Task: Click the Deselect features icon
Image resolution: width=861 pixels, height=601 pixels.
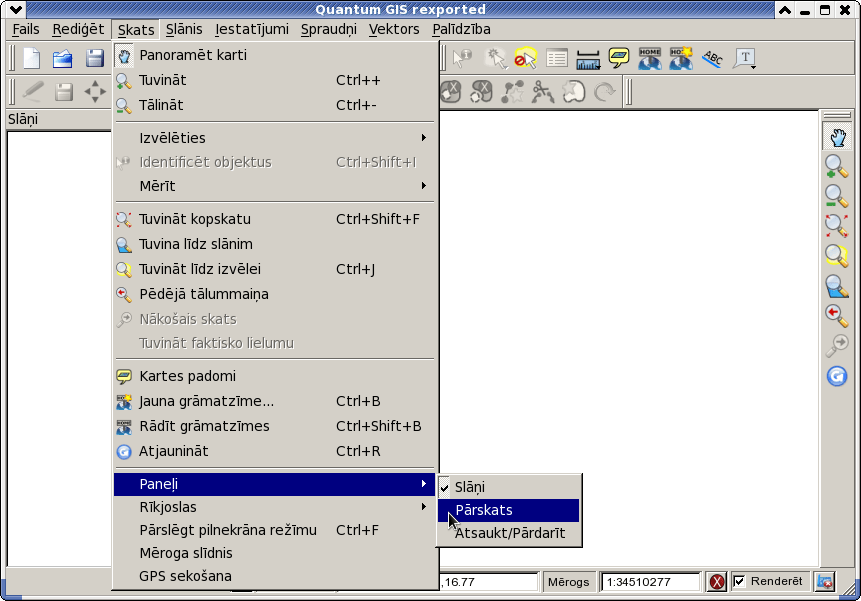Action: [x=525, y=58]
